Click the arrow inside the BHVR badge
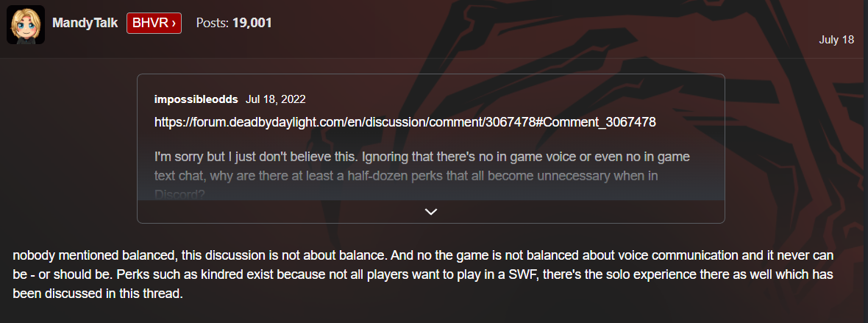Image resolution: width=868 pixels, height=323 pixels. point(174,24)
